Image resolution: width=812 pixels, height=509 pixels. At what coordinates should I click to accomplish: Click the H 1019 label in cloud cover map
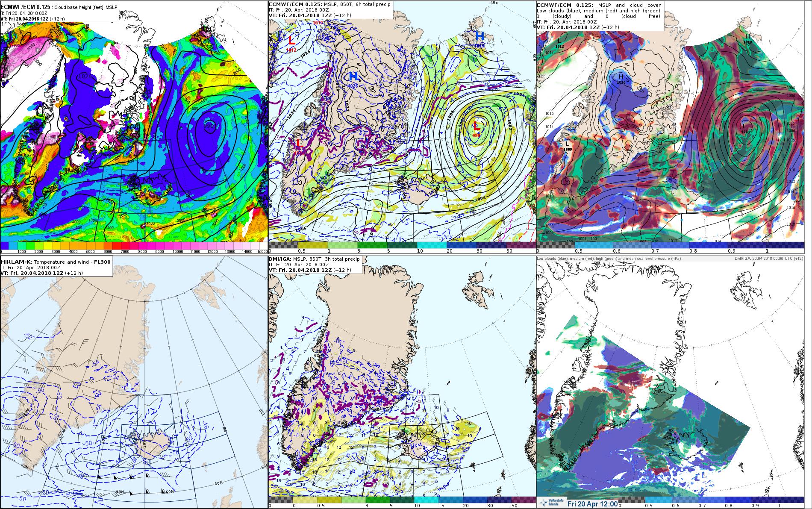tap(747, 39)
